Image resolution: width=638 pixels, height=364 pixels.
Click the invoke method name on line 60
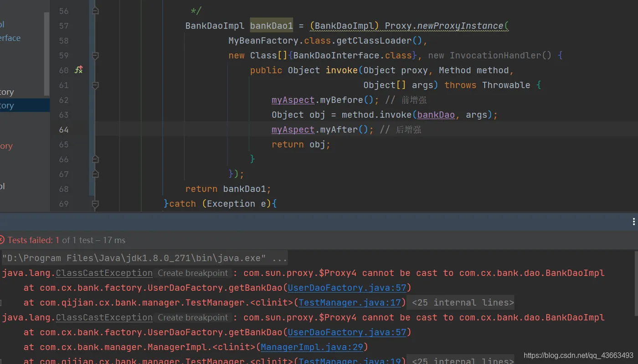(x=341, y=70)
